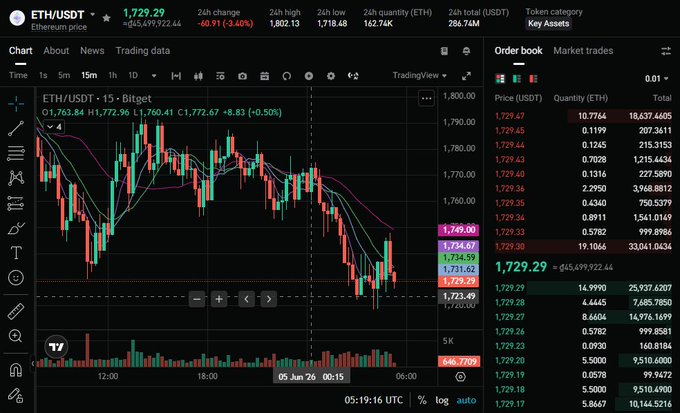Open the trading guide book icon
The height and width of the screenshot is (413, 680).
(x=444, y=51)
